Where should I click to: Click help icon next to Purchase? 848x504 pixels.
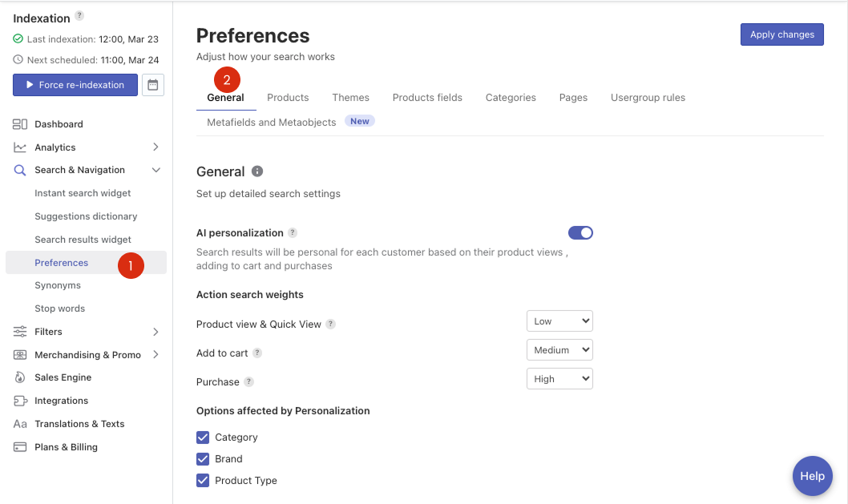249,382
